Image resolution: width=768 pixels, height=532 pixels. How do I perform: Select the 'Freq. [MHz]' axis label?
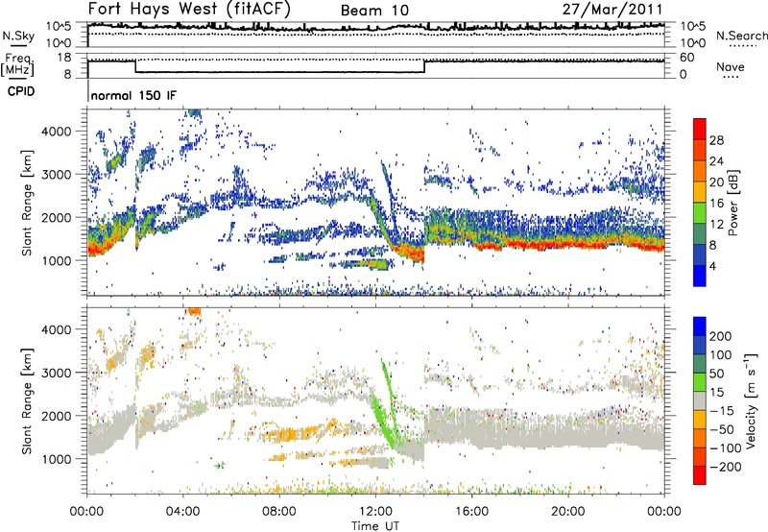coord(17,64)
